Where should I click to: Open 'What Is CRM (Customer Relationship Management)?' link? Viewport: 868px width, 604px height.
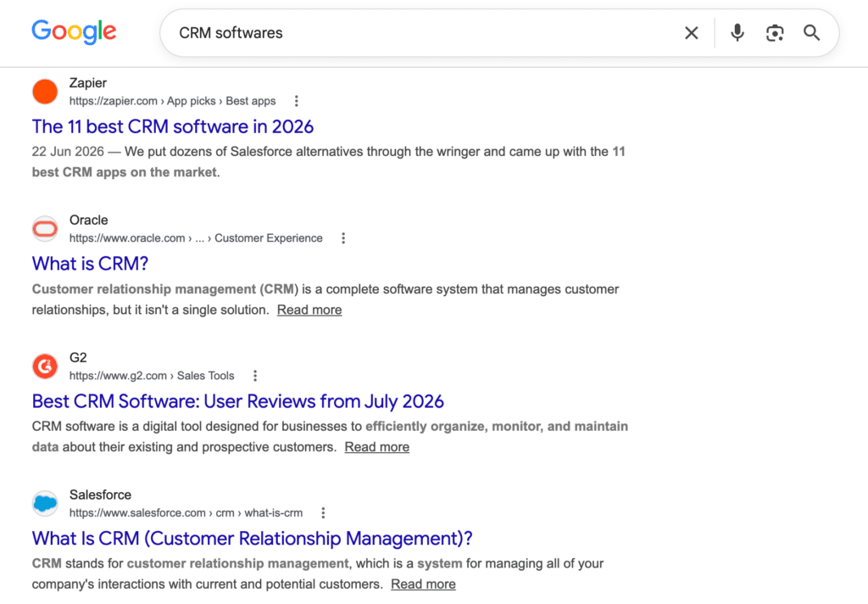253,539
